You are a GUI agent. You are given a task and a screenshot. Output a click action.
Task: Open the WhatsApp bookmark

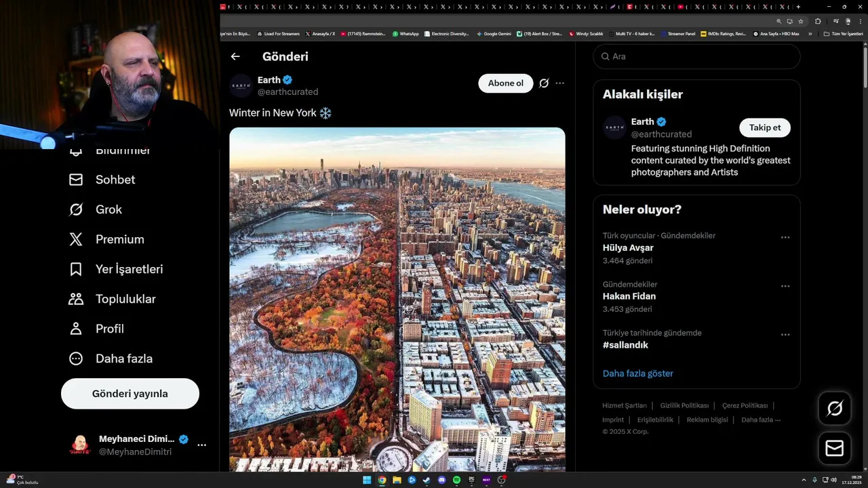pos(406,33)
